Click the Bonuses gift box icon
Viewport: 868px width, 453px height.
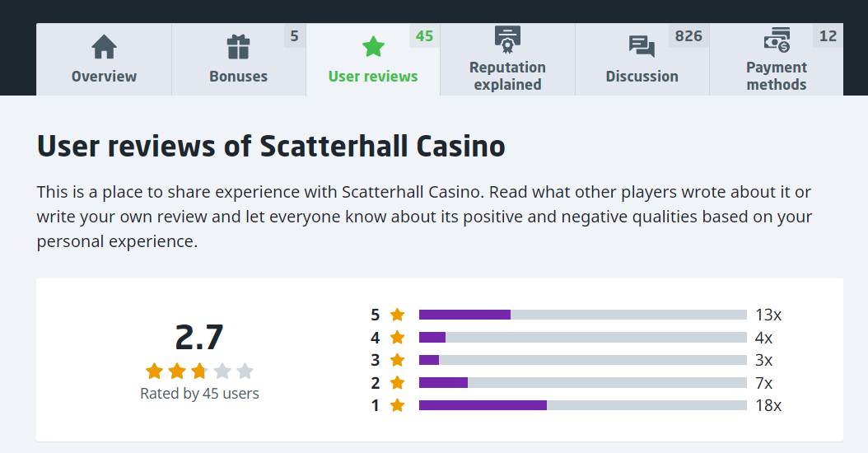pyautogui.click(x=238, y=46)
